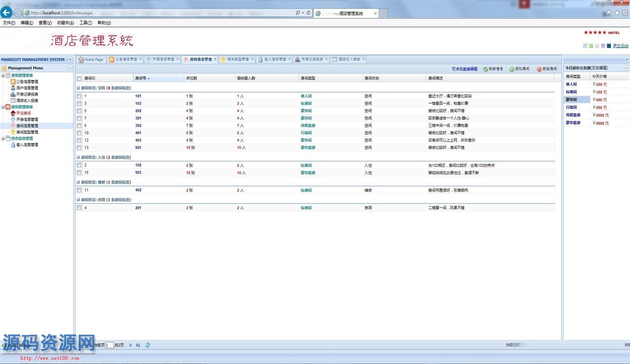This screenshot has width=630, height=364.
Task: Collapse the 房间状态: 入住 group
Action: 78,157
